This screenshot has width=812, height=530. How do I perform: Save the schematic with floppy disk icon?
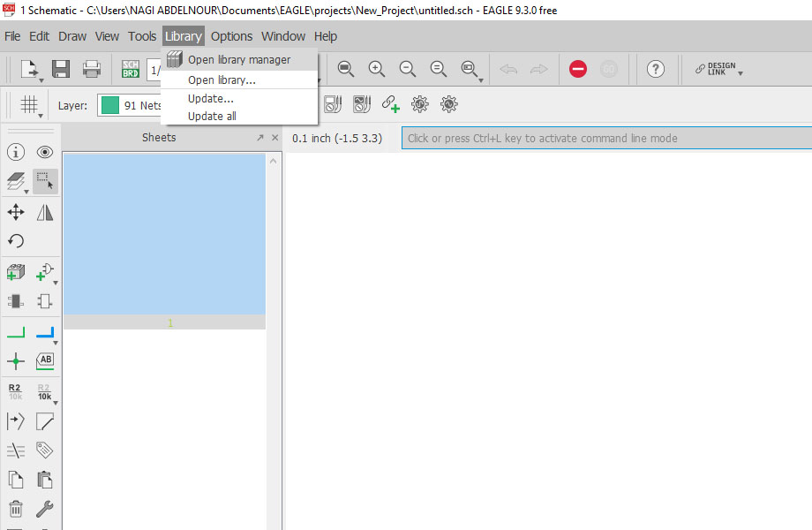pos(61,69)
